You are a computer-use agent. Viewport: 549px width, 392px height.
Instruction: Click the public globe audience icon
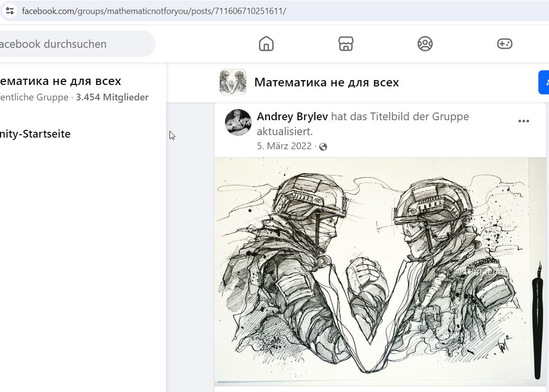coord(323,147)
